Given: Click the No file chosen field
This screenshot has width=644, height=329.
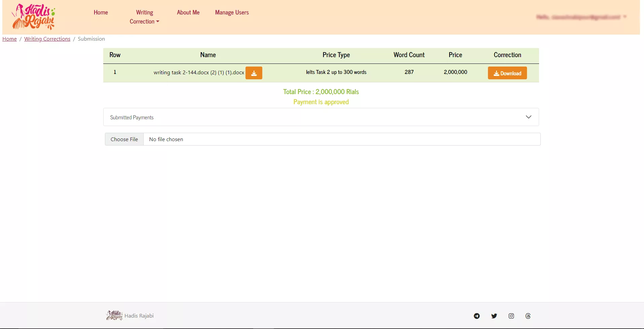Looking at the screenshot, I should (341, 139).
